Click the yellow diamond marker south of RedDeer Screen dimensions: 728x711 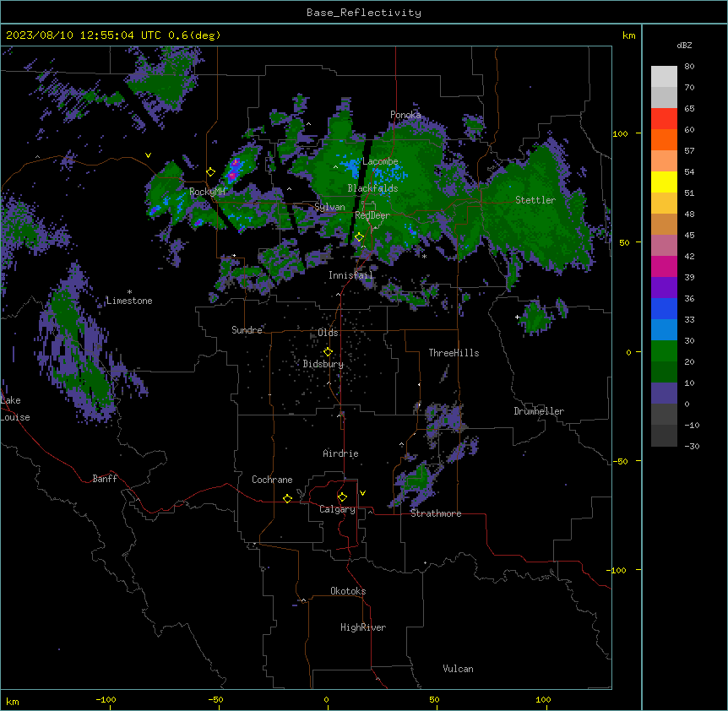coord(359,237)
